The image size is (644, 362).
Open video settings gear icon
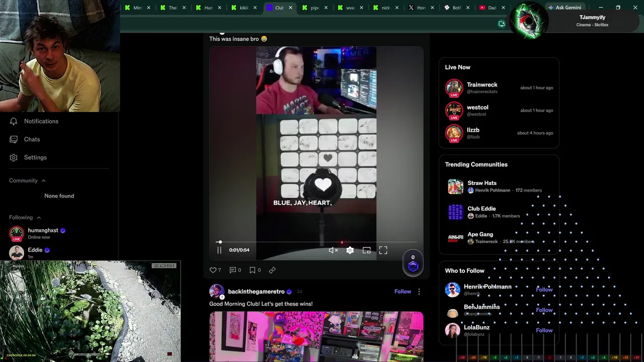[x=350, y=250]
